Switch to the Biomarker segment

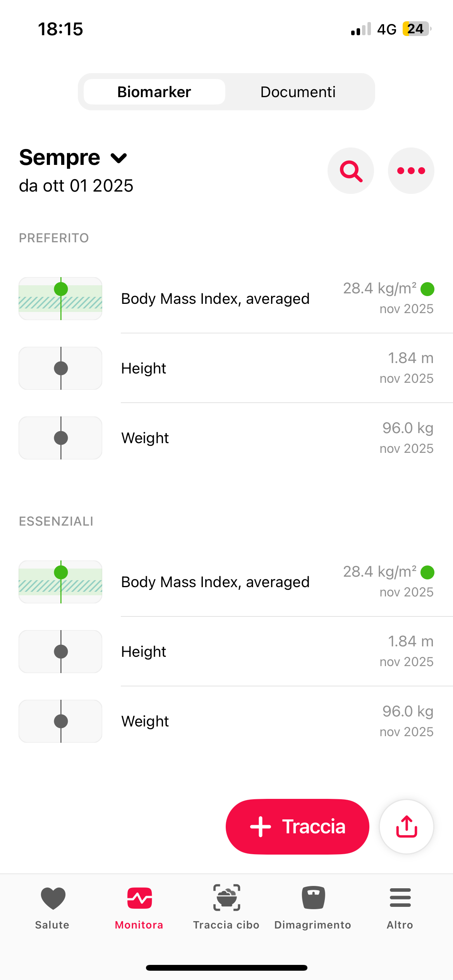[154, 92]
